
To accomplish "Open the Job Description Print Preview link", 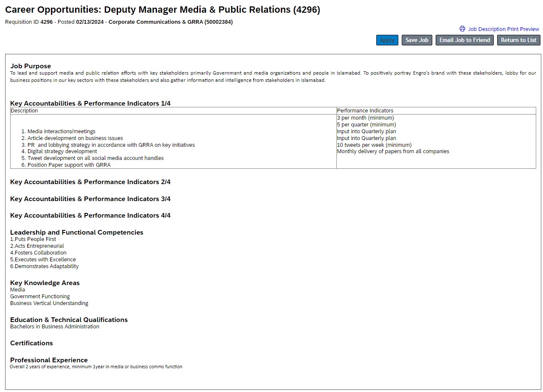I will pyautogui.click(x=503, y=29).
